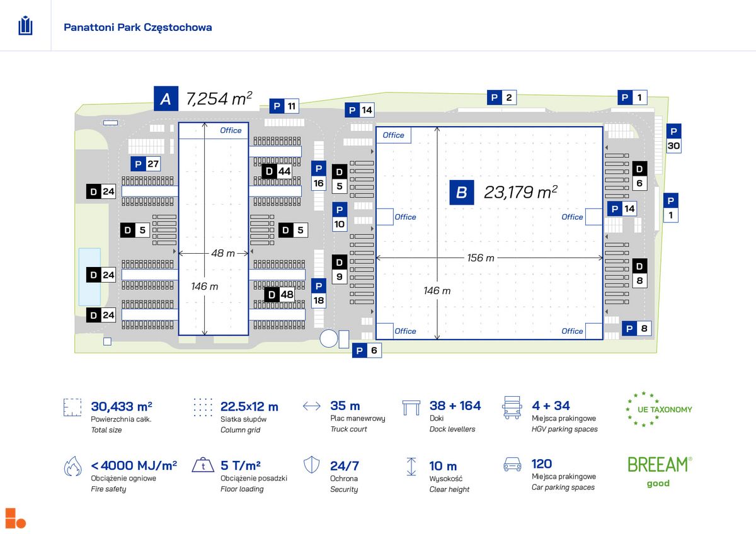Screen dimensions: 756x534
Task: Click the 38 + 164 docks value
Action: coord(455,406)
